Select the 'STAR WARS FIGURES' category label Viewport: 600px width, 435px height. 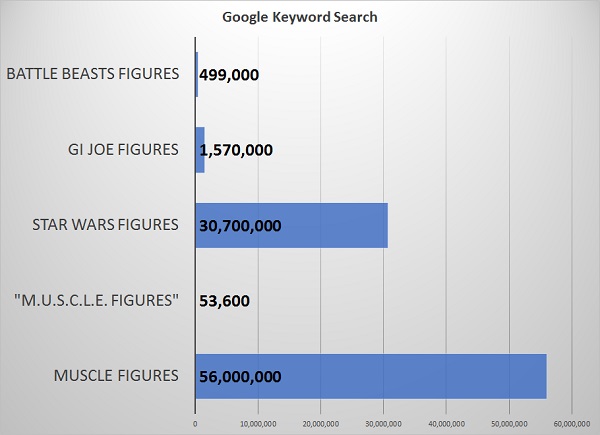[x=105, y=225]
